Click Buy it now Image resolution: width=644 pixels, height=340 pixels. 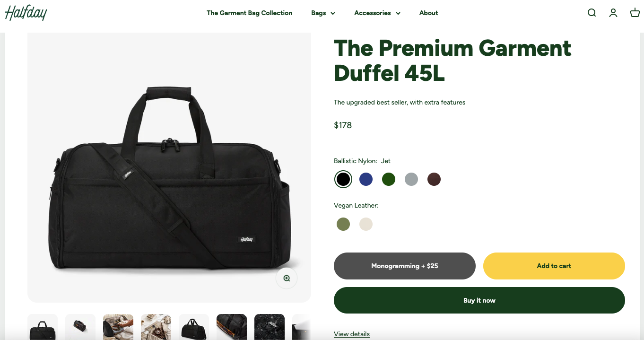(479, 300)
